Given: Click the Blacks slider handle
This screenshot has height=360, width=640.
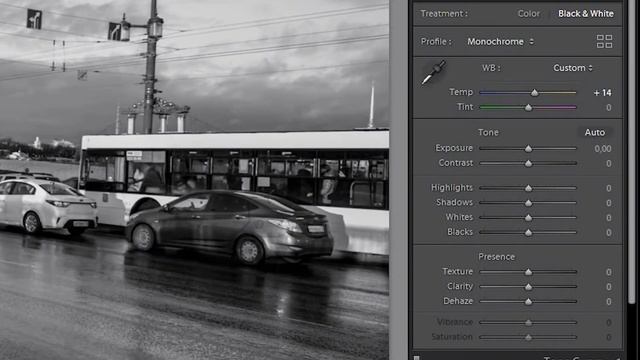Looking at the screenshot, I should [x=529, y=233].
